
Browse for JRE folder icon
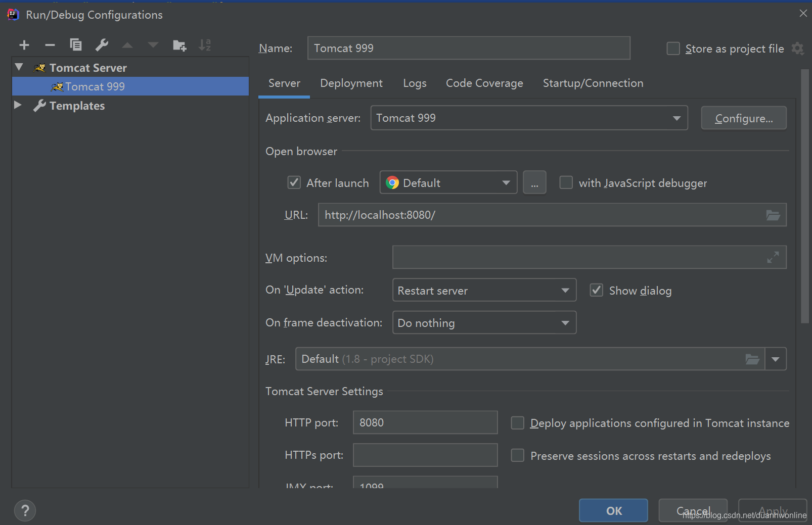(752, 359)
